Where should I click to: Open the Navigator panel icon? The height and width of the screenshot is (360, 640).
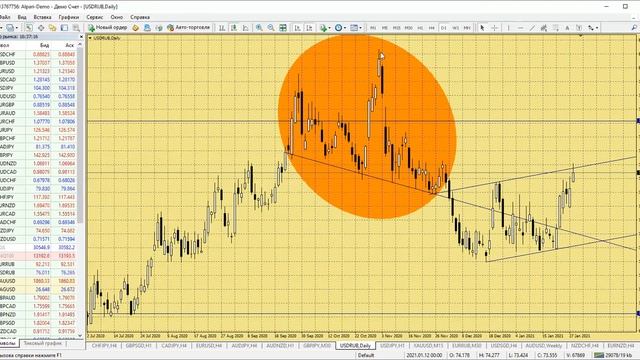pyautogui.click(x=52, y=28)
